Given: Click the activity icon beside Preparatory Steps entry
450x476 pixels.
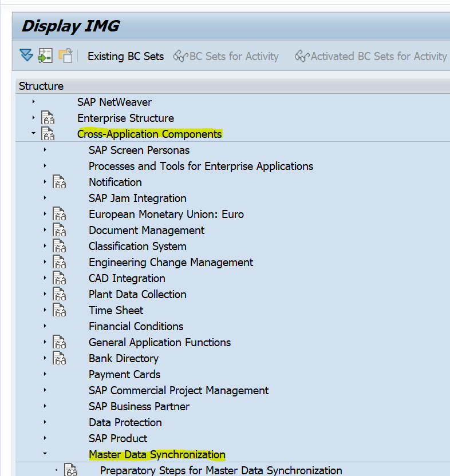Looking at the screenshot, I should pos(71,470).
